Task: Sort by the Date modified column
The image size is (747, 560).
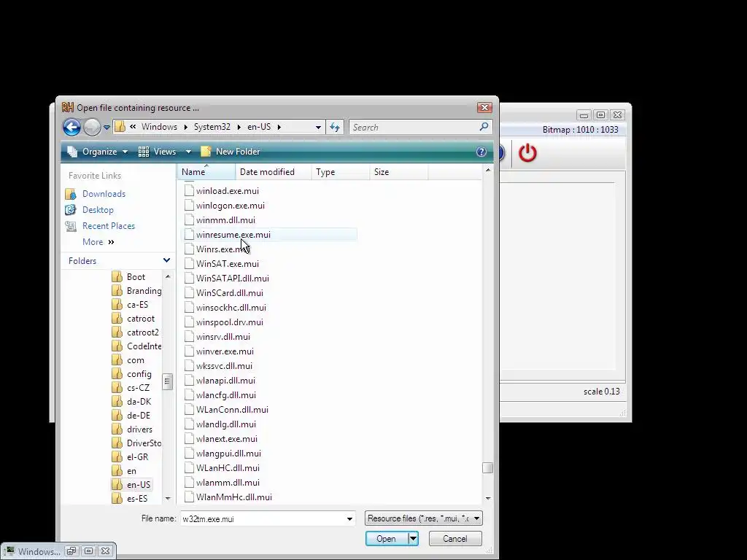Action: [273, 172]
